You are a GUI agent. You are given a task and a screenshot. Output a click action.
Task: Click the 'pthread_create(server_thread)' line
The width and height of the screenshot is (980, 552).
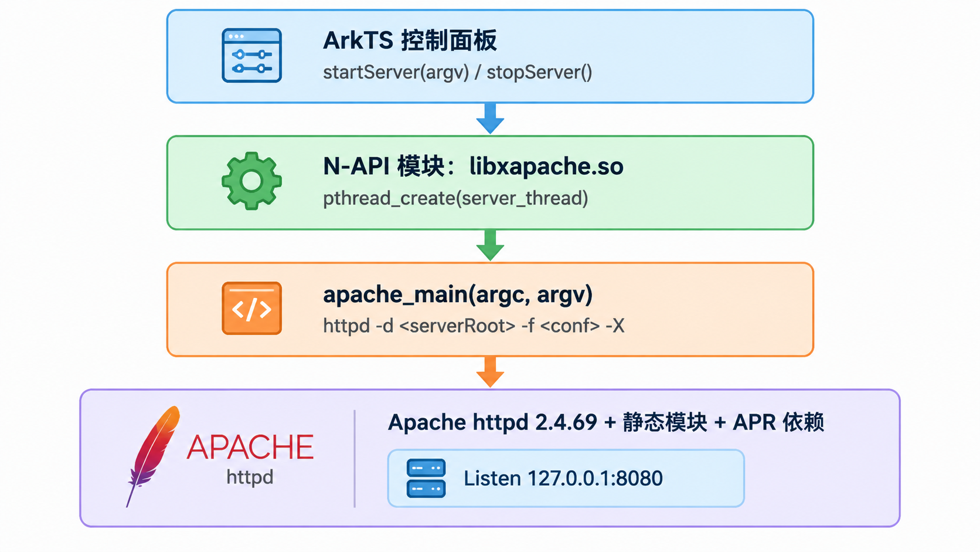[x=455, y=198]
